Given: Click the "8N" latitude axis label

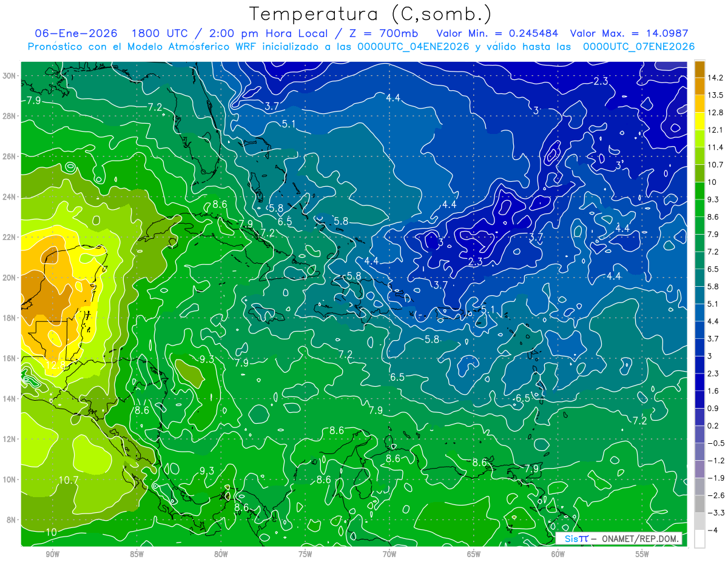Looking at the screenshot, I should [x=12, y=520].
